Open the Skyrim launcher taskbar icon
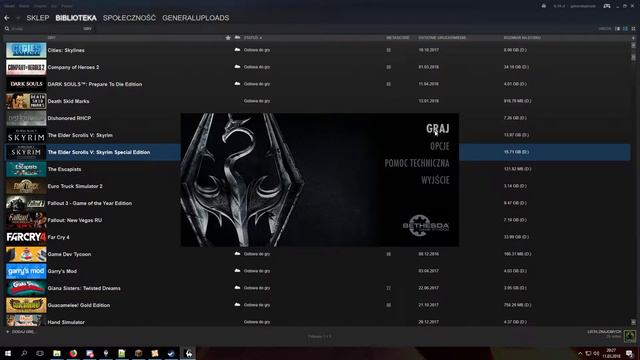This screenshot has height=360, width=640. [x=188, y=353]
